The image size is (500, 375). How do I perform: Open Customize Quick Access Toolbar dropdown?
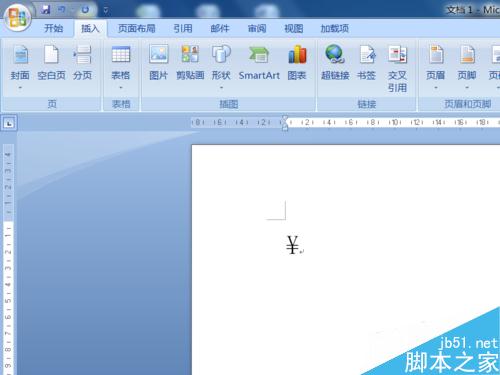pyautogui.click(x=105, y=11)
